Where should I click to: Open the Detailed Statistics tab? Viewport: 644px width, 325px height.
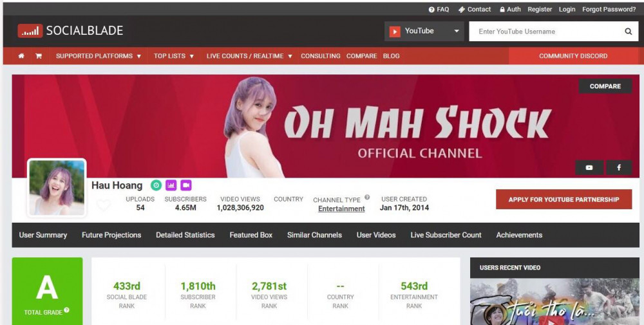click(x=185, y=235)
